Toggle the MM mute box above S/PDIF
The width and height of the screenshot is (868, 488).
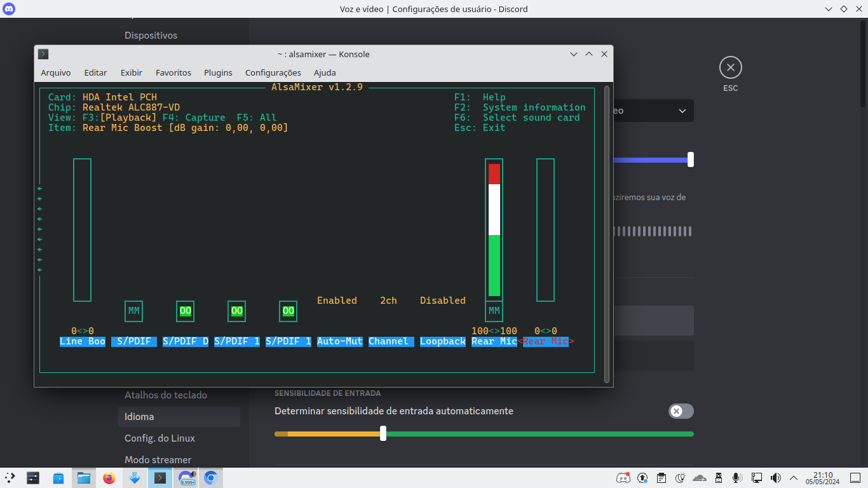[x=133, y=311]
